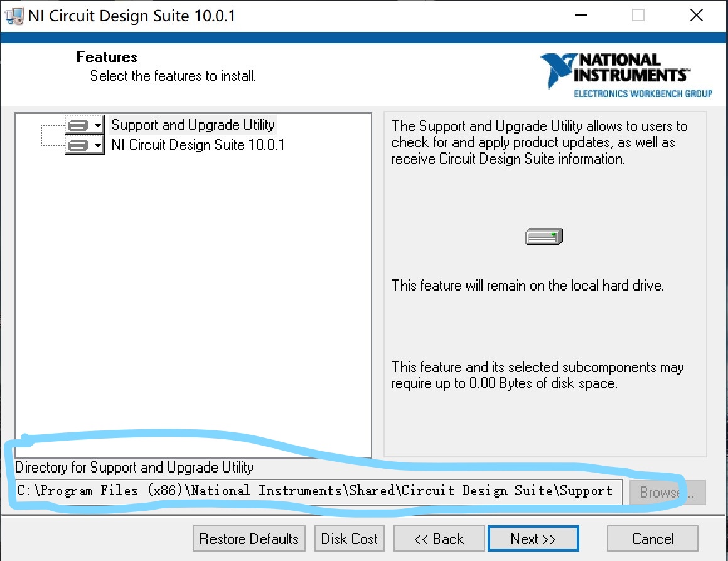Cancel the installation
Viewport: 728px width, 561px height.
click(x=652, y=538)
